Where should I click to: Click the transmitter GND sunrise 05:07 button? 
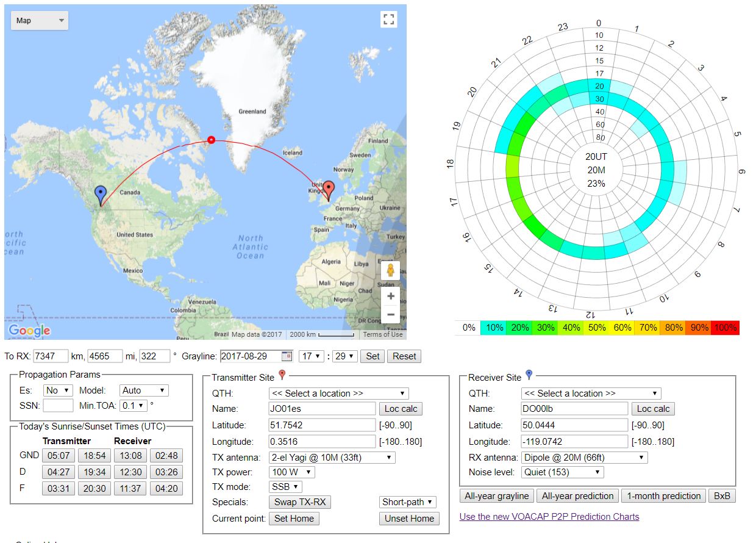pyautogui.click(x=59, y=455)
